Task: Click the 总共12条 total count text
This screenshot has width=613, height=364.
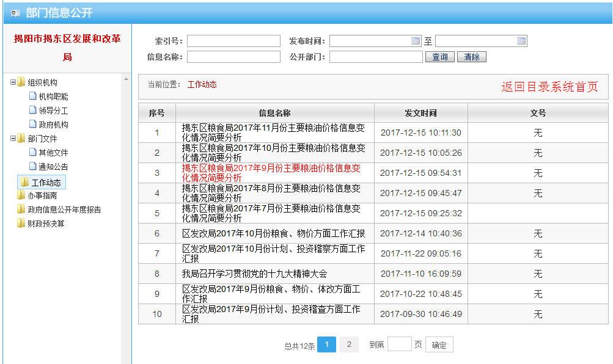Action: click(299, 346)
